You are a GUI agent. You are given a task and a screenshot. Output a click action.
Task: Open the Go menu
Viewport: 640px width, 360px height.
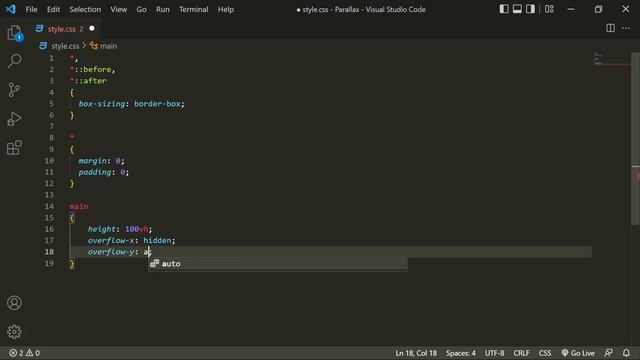coord(141,9)
